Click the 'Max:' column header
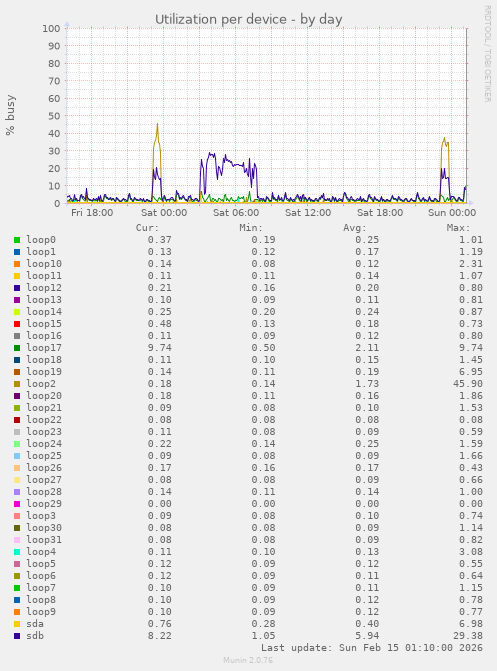The height and width of the screenshot is (671, 497). (x=458, y=228)
